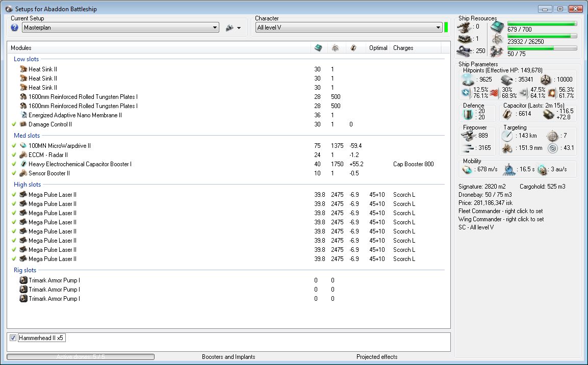Click the launcher hardpoints icon

click(464, 39)
